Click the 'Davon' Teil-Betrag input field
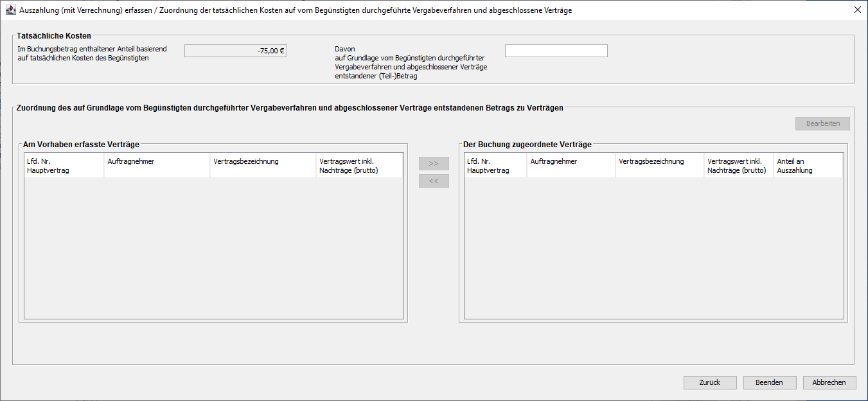Image resolution: width=868 pixels, height=401 pixels. pyautogui.click(x=556, y=51)
